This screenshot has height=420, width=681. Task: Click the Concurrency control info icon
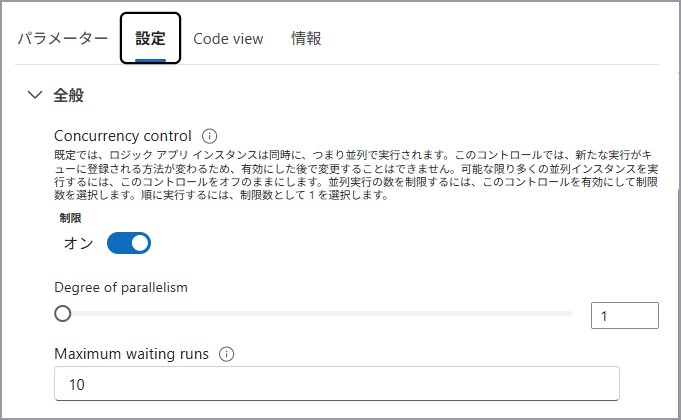tap(209, 136)
